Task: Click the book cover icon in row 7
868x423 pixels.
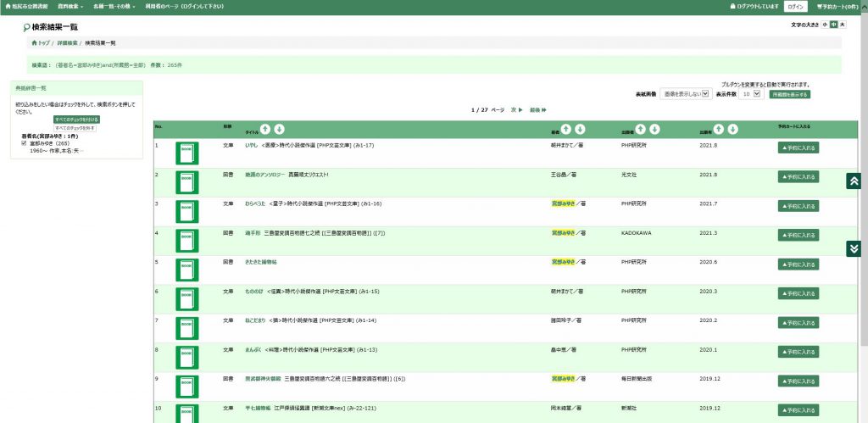Action: pos(187,328)
